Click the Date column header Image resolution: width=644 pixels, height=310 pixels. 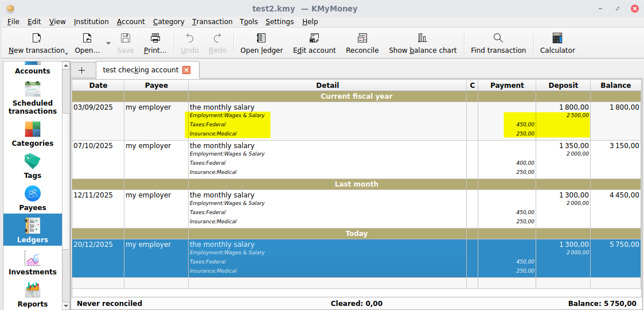98,85
